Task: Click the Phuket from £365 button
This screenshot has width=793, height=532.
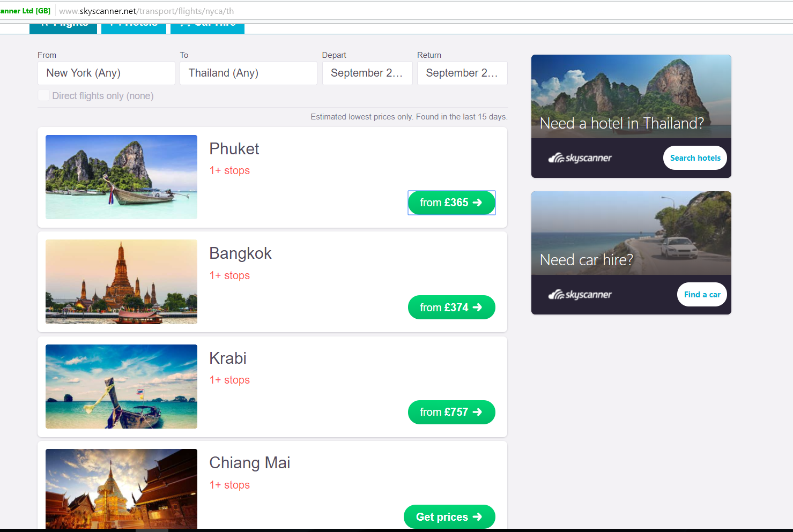Action: (451, 203)
